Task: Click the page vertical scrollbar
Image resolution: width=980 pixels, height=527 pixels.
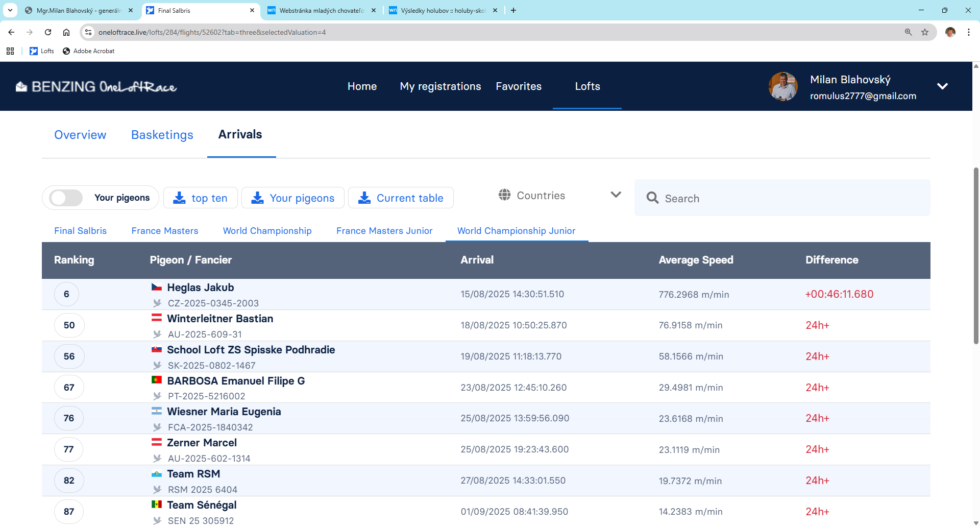Action: click(x=976, y=255)
